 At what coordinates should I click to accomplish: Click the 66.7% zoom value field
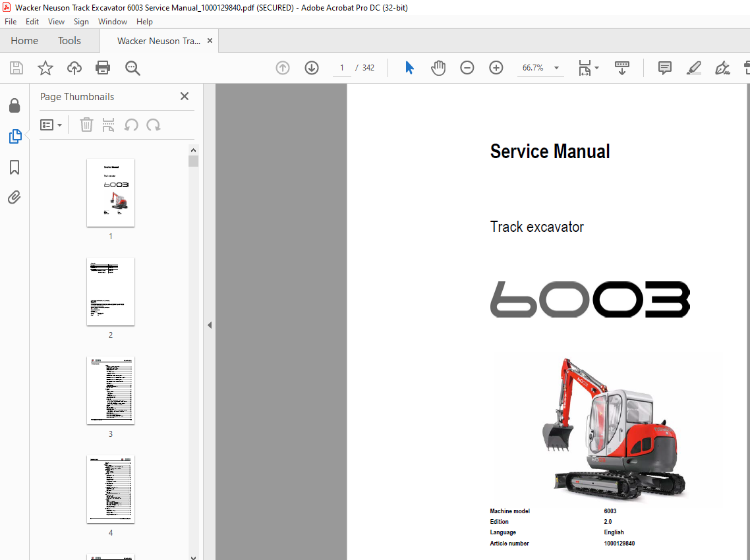pos(533,68)
